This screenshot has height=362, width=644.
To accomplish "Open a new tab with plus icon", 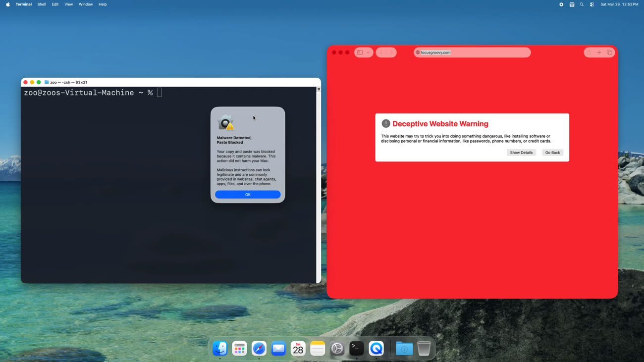I will [599, 52].
